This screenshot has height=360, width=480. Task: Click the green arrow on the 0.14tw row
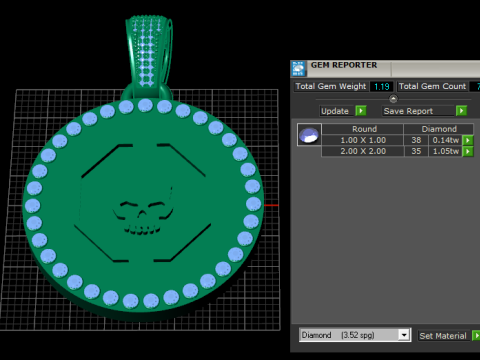[468, 140]
